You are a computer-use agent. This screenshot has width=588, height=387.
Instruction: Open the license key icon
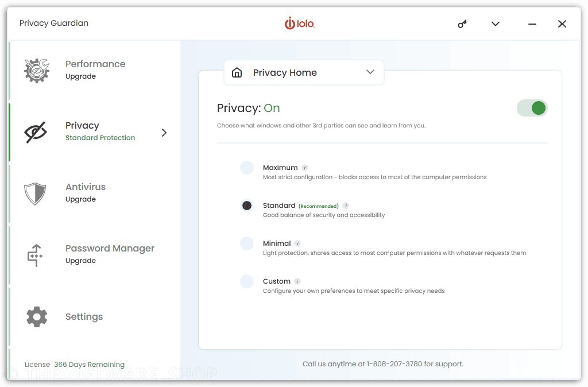point(462,24)
